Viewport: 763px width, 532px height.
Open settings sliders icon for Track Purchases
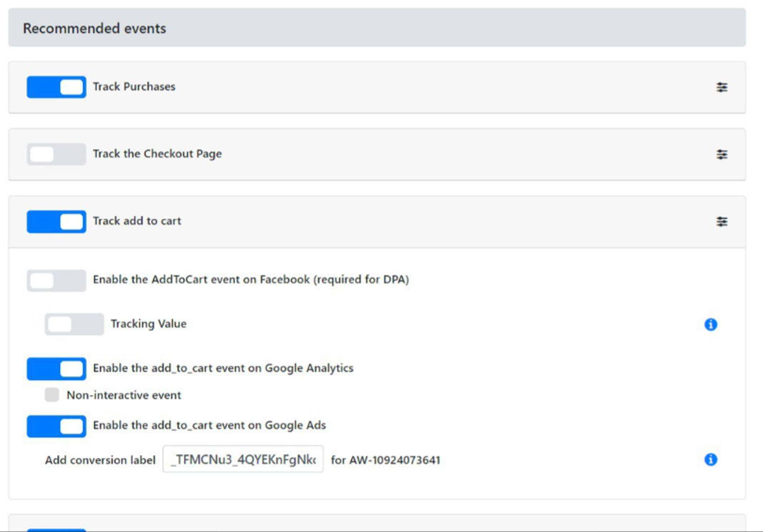tap(722, 87)
